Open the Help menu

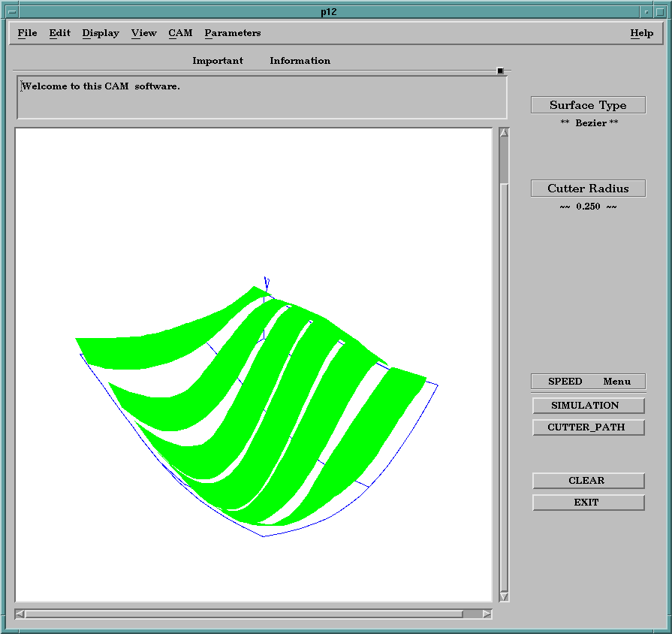pos(641,33)
